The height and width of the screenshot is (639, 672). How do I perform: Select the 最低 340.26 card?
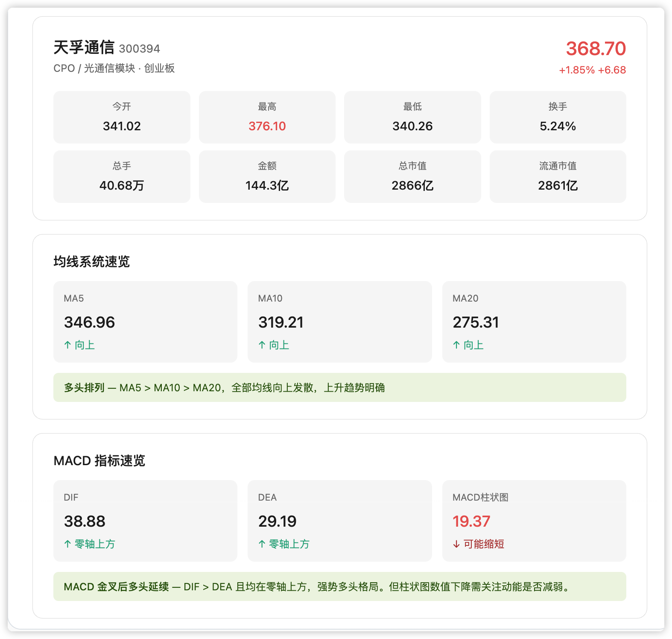[x=412, y=117]
